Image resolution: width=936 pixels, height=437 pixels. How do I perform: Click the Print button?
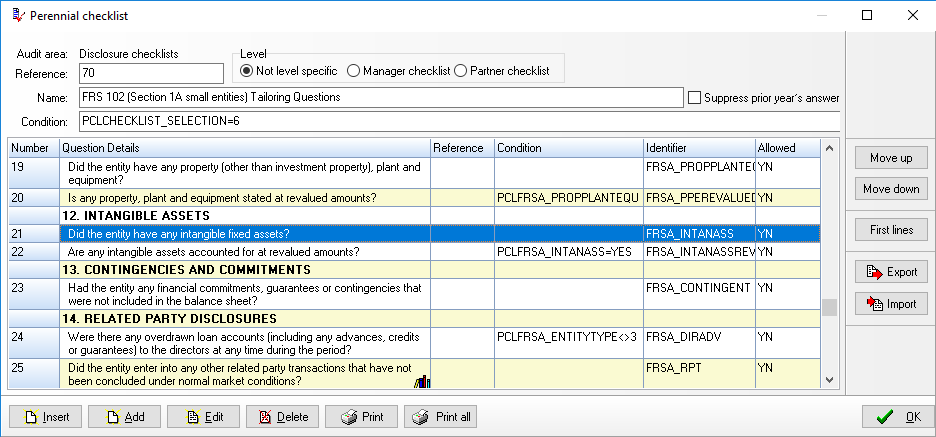point(361,417)
